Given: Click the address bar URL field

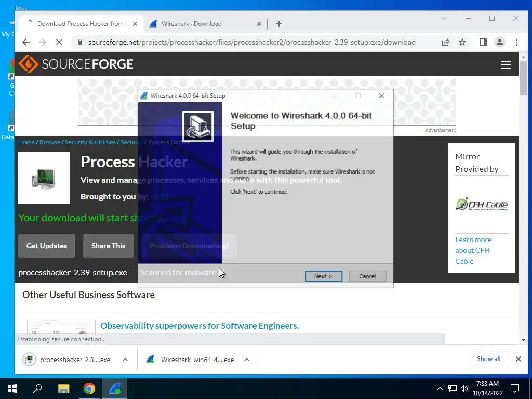Looking at the screenshot, I should [252, 42].
